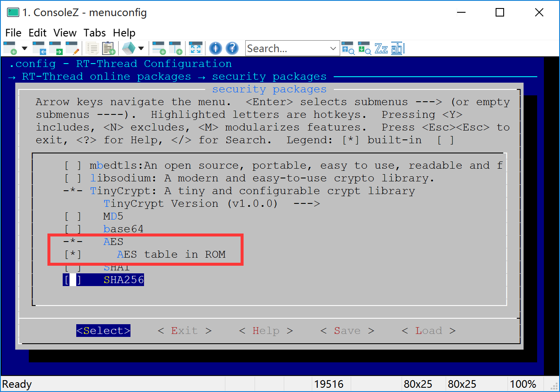
Task: Toggle the MD5 option checkbox
Action: (x=72, y=217)
